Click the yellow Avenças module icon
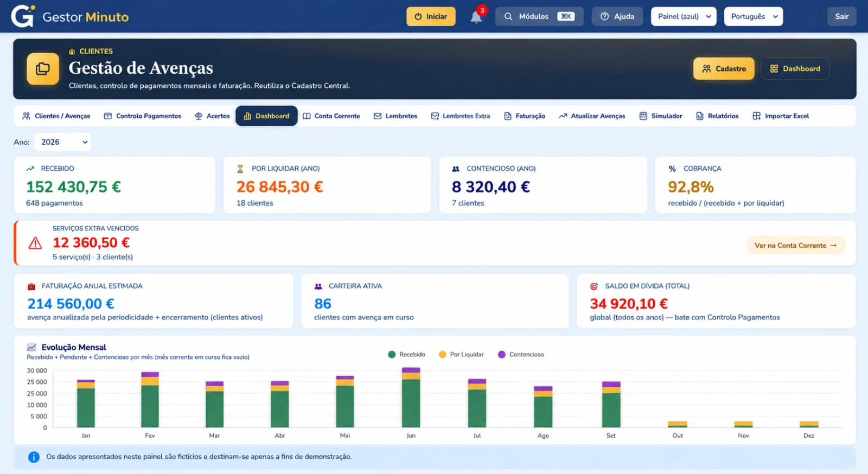Image resolution: width=868 pixels, height=474 pixels. click(43, 69)
